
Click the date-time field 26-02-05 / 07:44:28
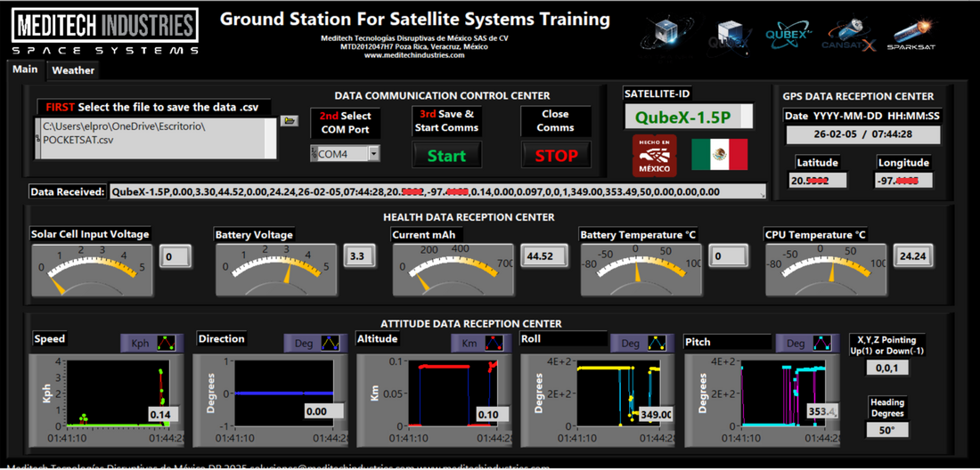click(x=862, y=134)
